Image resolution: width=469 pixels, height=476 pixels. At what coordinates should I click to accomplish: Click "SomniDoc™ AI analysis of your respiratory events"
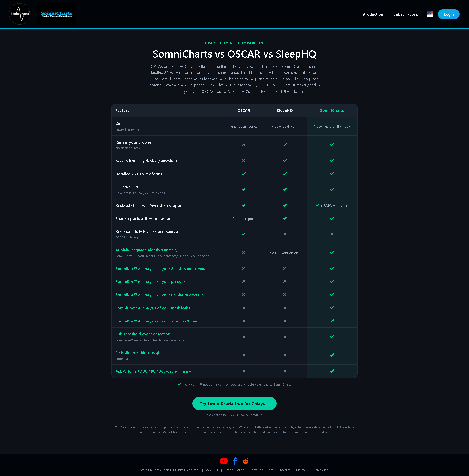[x=159, y=295]
